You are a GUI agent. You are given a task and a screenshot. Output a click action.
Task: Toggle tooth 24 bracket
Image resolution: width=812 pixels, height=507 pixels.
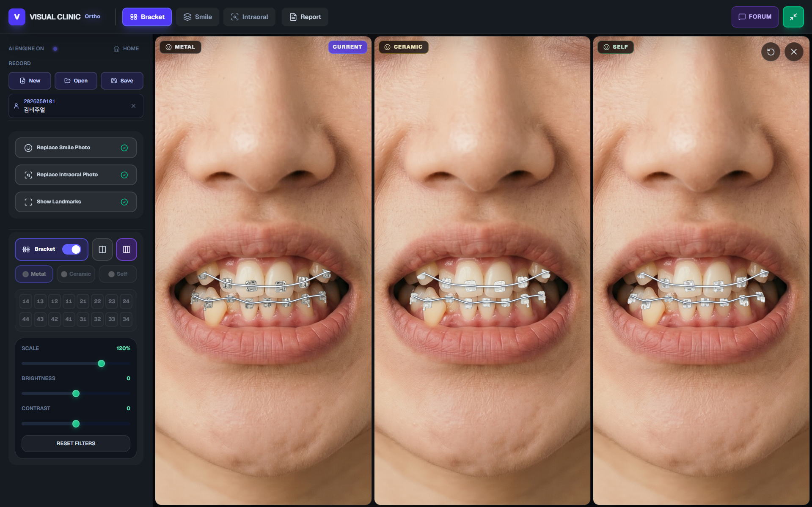[x=126, y=301]
